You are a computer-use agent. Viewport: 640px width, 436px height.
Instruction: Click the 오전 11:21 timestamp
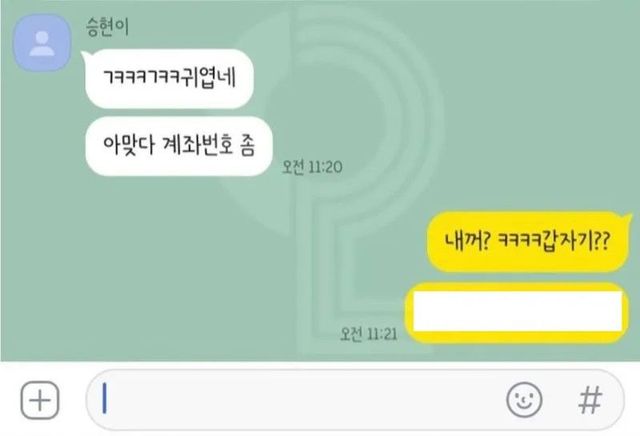pyautogui.click(x=368, y=334)
